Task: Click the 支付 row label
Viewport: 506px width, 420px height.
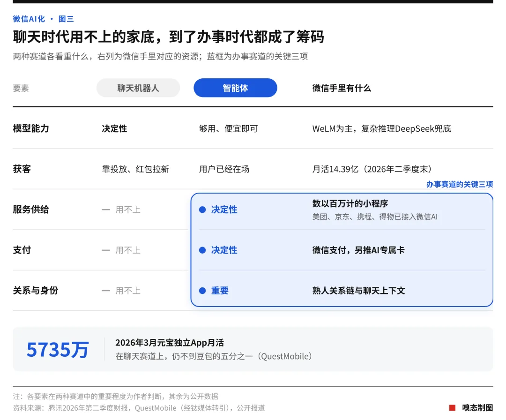Action: [22, 250]
